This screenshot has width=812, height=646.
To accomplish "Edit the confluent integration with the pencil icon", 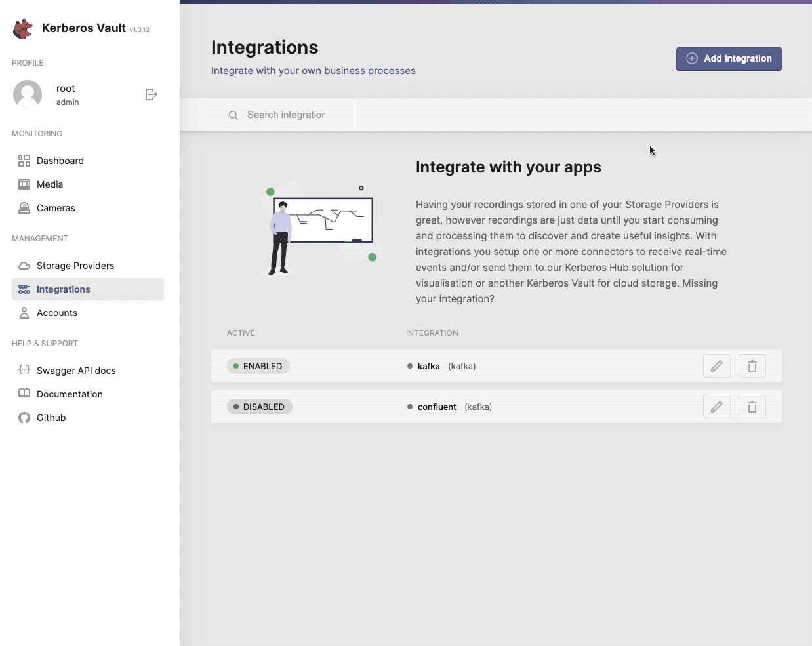I will coord(716,407).
